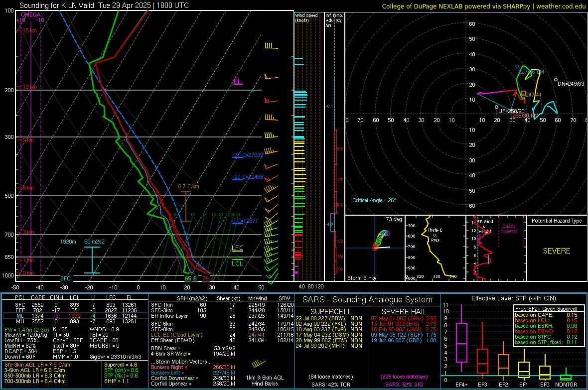
Task: Click the 'Corfidi Downshear =' line
Action: pyautogui.click(x=193, y=378)
